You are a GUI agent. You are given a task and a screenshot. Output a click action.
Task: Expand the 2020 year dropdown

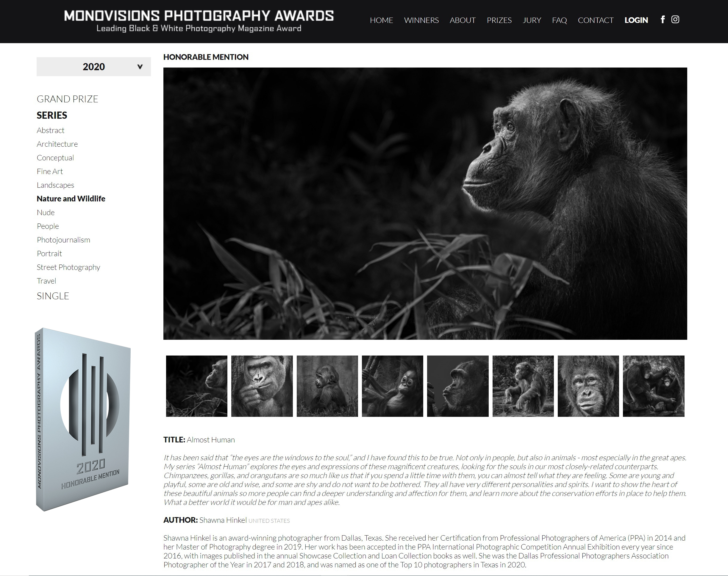[93, 66]
